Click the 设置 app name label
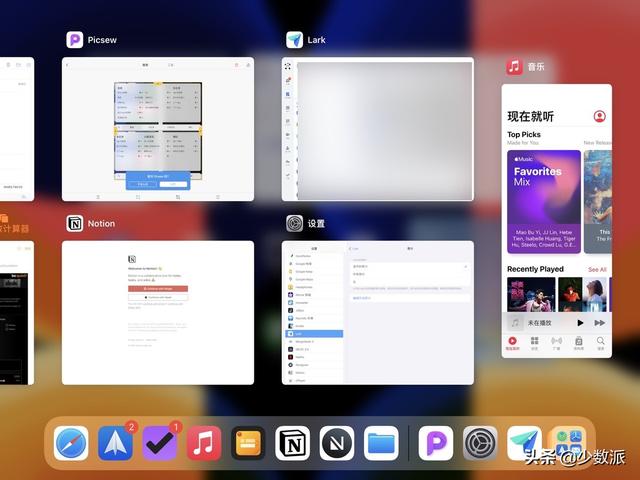This screenshot has width=640, height=480. pos(316,224)
